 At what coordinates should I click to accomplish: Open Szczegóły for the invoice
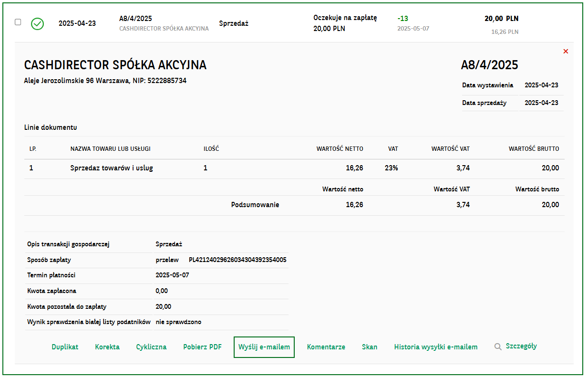pyautogui.click(x=521, y=346)
